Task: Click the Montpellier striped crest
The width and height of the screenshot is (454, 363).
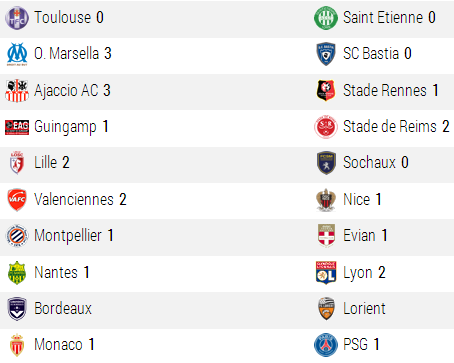Action: coord(17,236)
